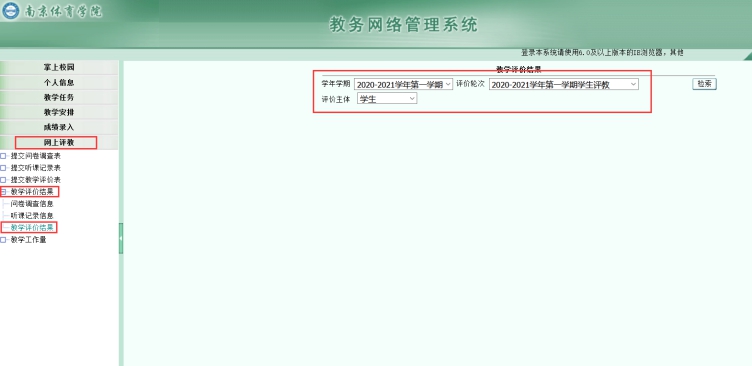Collapse the sidebar using the splitter arrow

coord(121,238)
